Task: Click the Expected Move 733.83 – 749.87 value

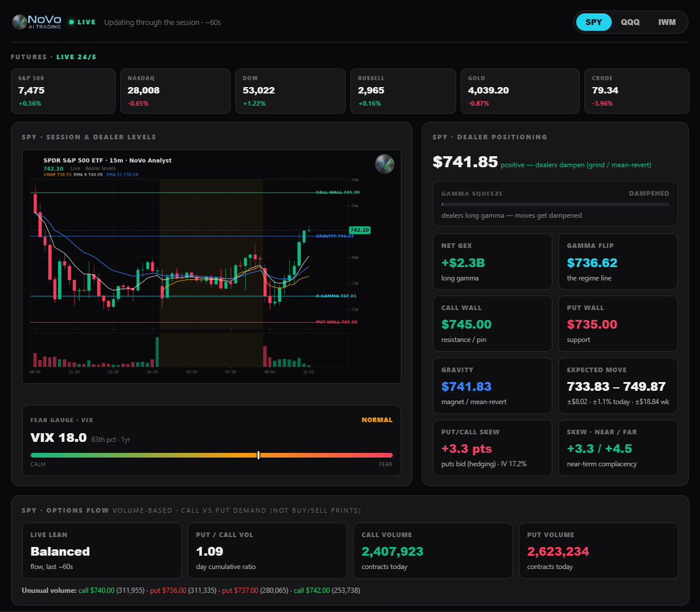Action: [x=616, y=387]
